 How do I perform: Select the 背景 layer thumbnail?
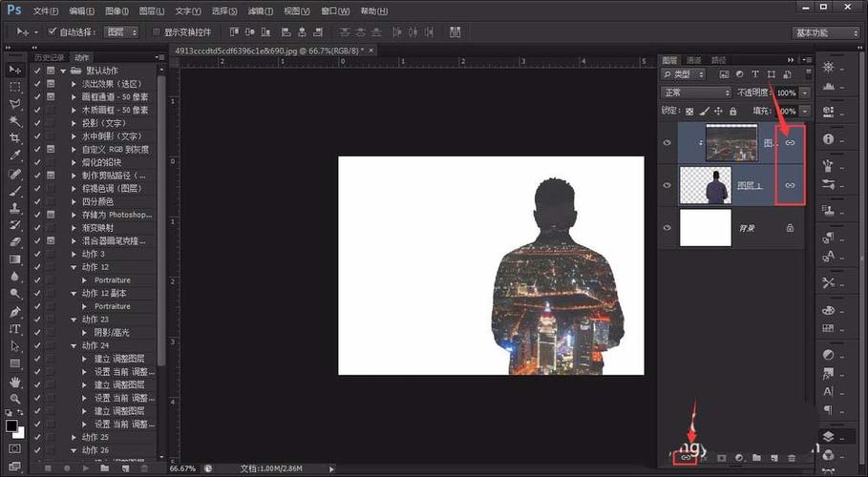[706, 227]
